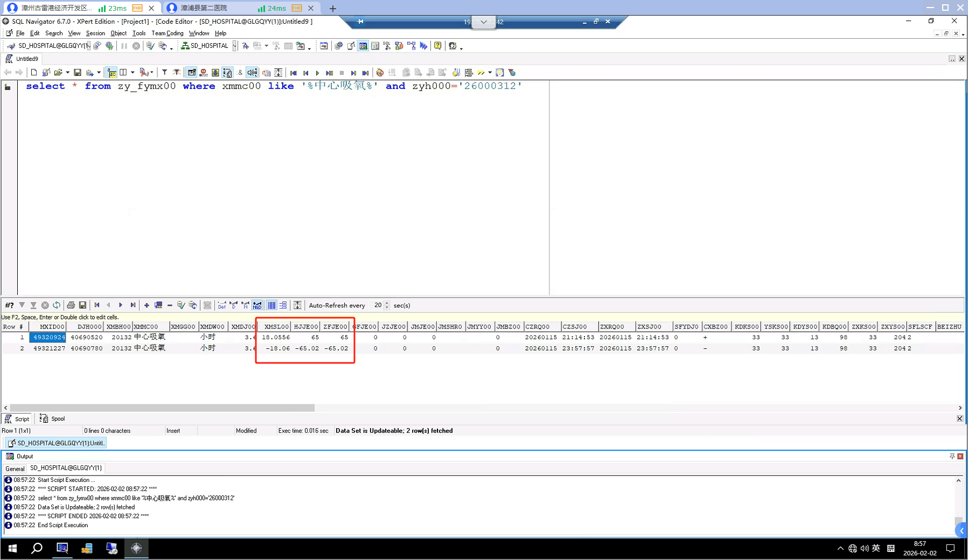Create a new editor tab
The width and height of the screenshot is (968, 560).
coord(34,73)
